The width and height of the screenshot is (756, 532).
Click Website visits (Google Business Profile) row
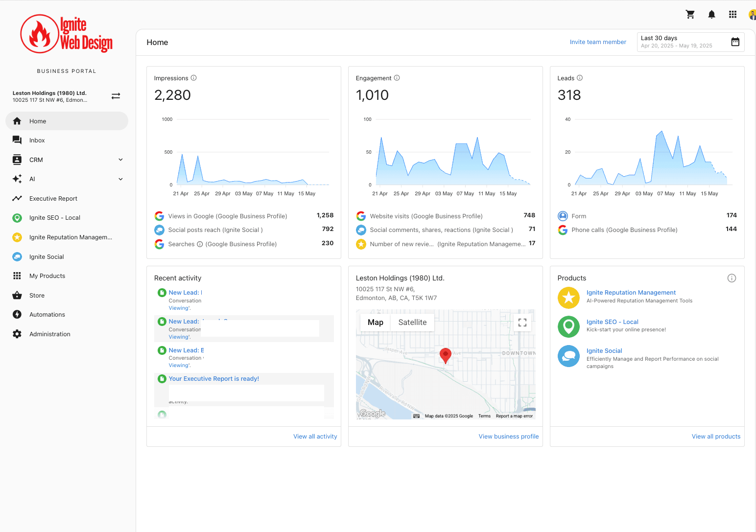(446, 216)
